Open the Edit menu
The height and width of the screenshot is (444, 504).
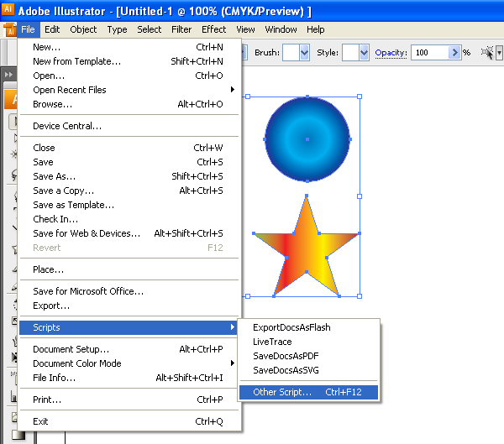point(52,29)
